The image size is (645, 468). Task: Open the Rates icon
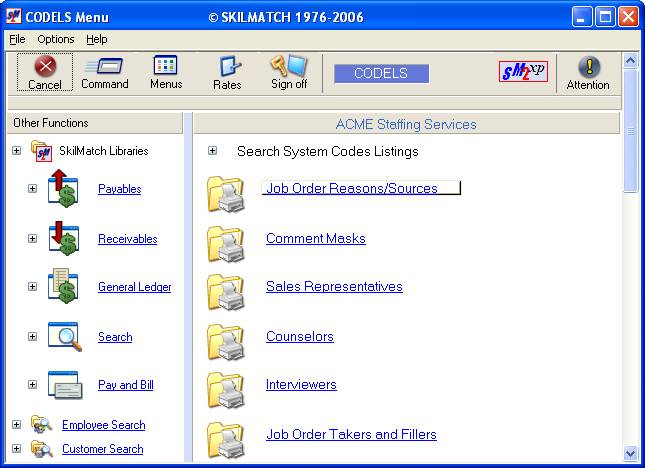tap(229, 66)
